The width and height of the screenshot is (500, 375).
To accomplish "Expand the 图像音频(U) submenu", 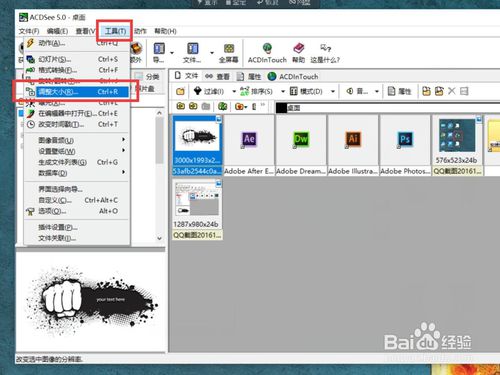I will tap(77, 140).
